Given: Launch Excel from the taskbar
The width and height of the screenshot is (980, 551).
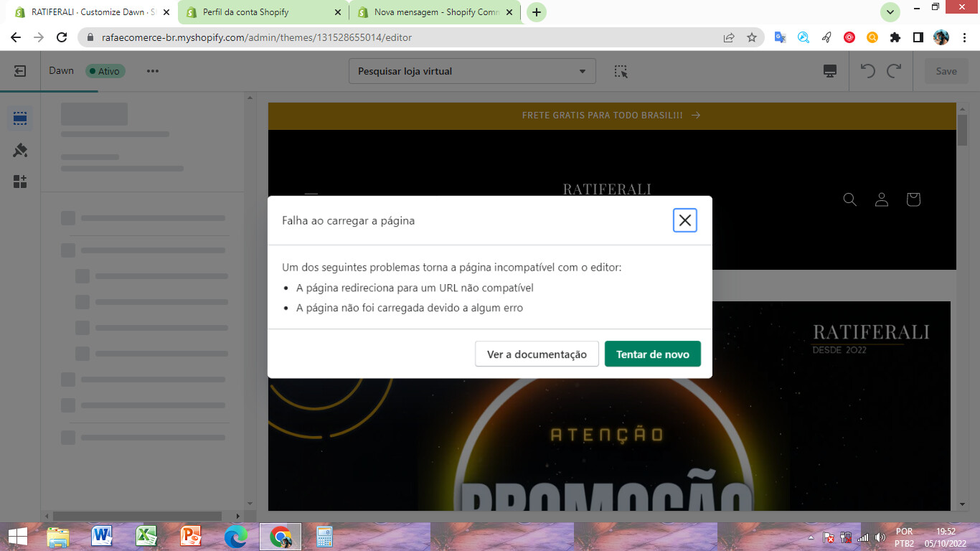Looking at the screenshot, I should pos(147,537).
